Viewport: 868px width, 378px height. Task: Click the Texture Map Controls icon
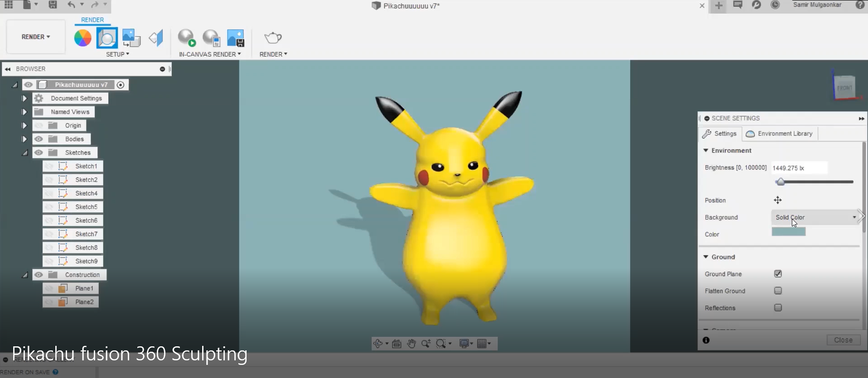tap(156, 38)
